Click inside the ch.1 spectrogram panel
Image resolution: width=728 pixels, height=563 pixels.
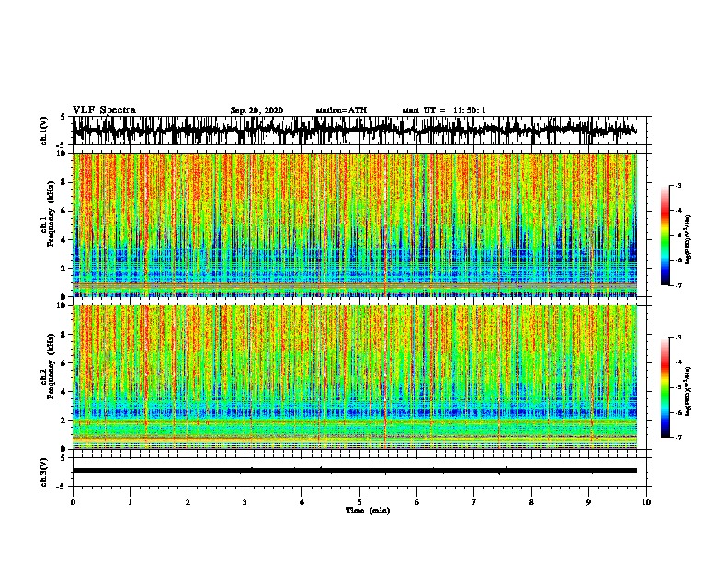354,224
